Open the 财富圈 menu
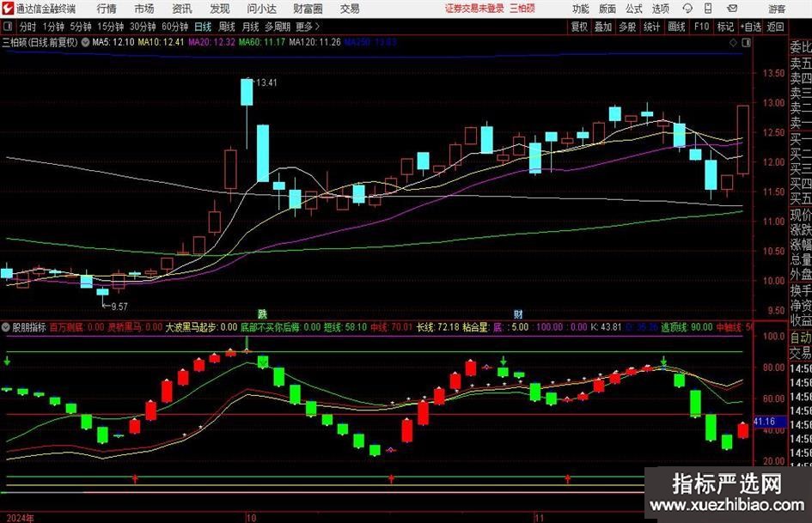The width and height of the screenshot is (812, 523). 308,9
